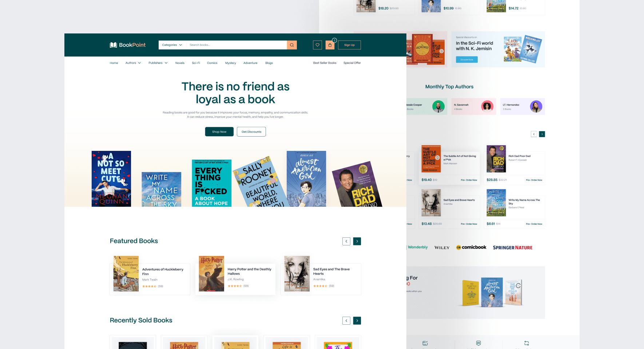Image resolution: width=644 pixels, height=349 pixels.
Task: Pre-Order Now for Sad Eyes and Brave Hearts
Action: pos(469,224)
